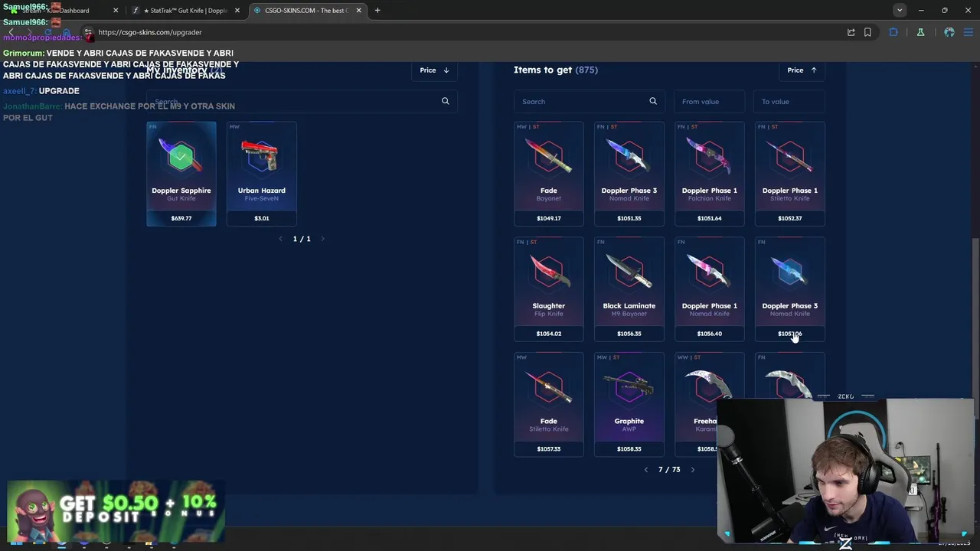Screen dimensions: 980x551
Task: Focus the From value price filter
Action: point(710,101)
